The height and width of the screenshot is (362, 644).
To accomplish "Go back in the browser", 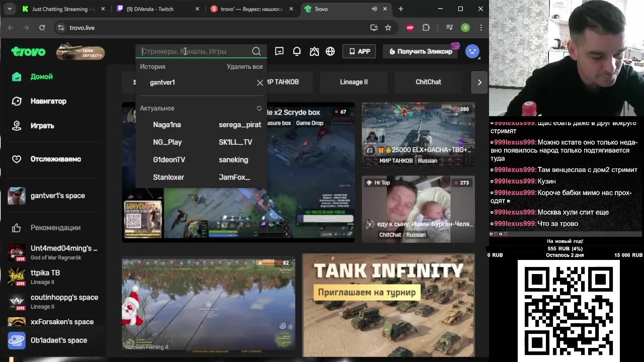I will pyautogui.click(x=11, y=28).
